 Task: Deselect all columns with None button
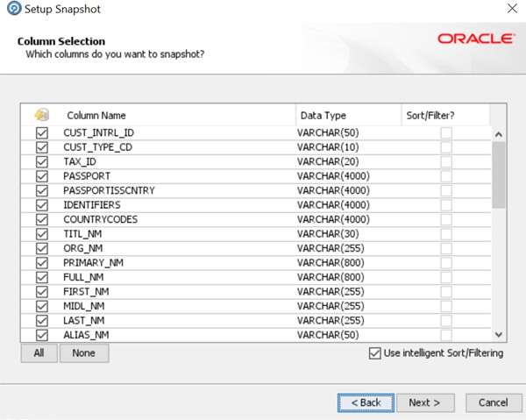84,352
